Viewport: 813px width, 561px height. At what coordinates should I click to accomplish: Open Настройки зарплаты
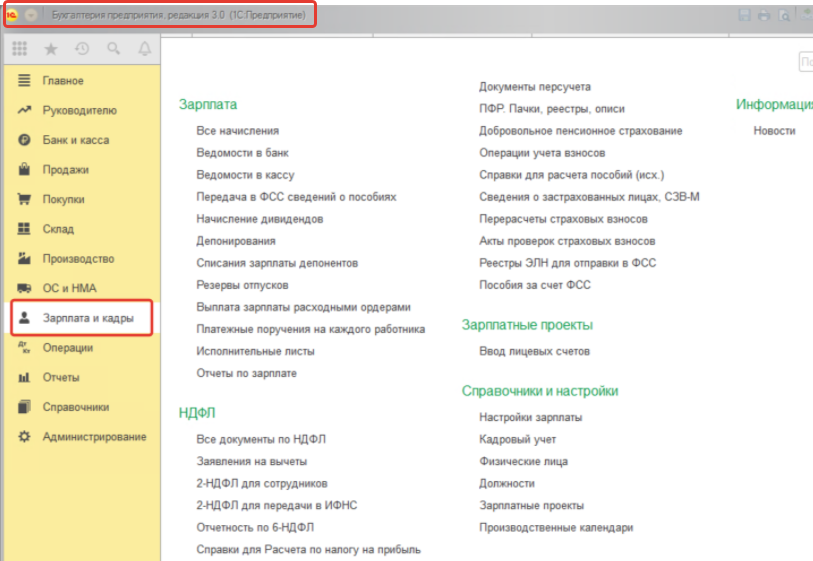coord(530,417)
